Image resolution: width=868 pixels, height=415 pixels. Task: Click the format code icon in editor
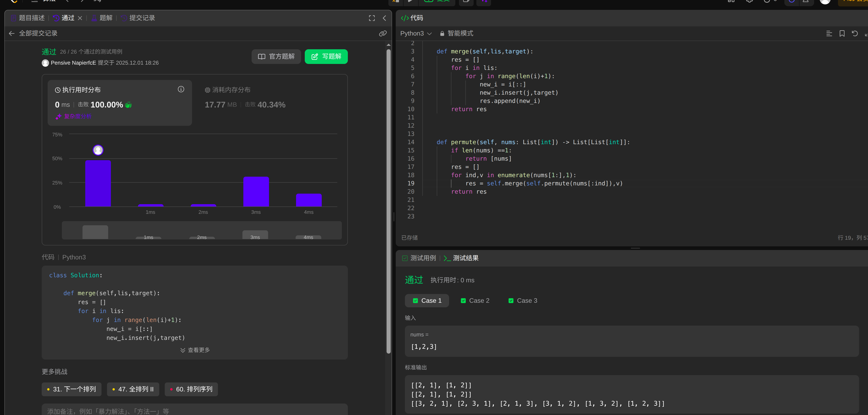[x=829, y=33]
